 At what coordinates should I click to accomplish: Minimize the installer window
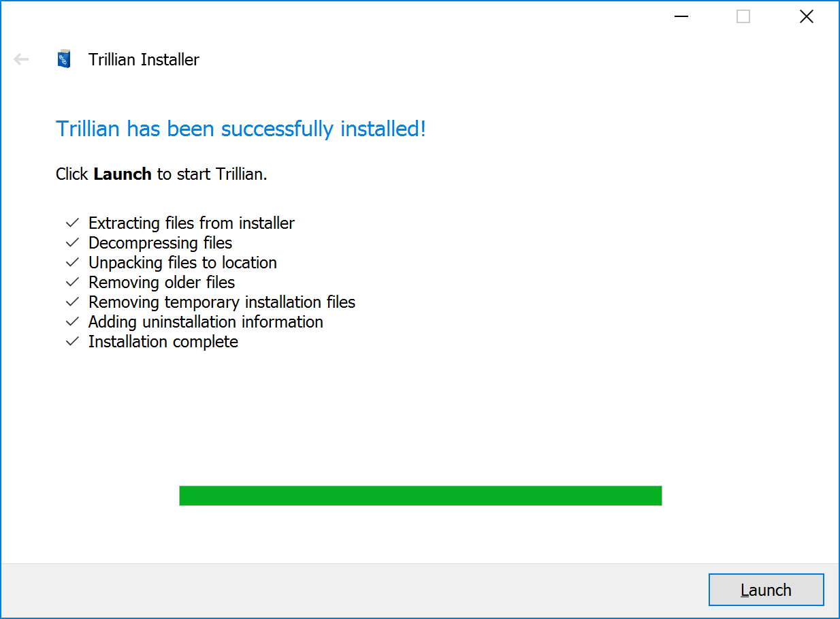point(681,17)
